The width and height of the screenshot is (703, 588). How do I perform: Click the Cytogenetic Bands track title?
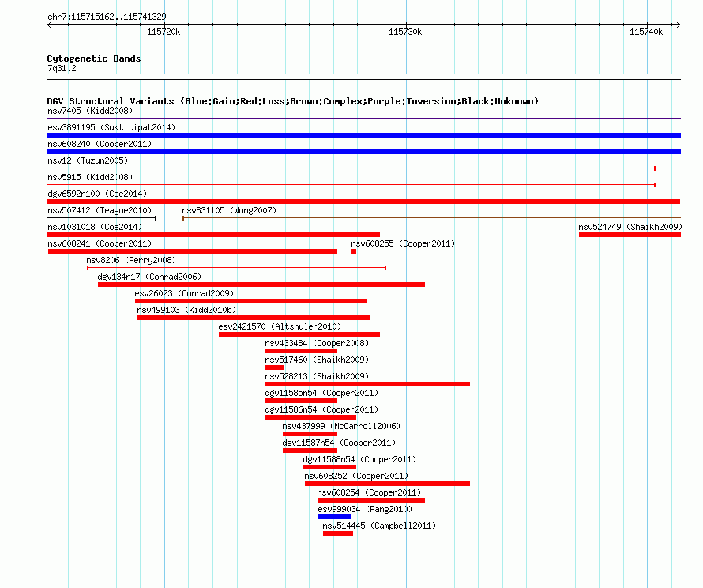(94, 58)
